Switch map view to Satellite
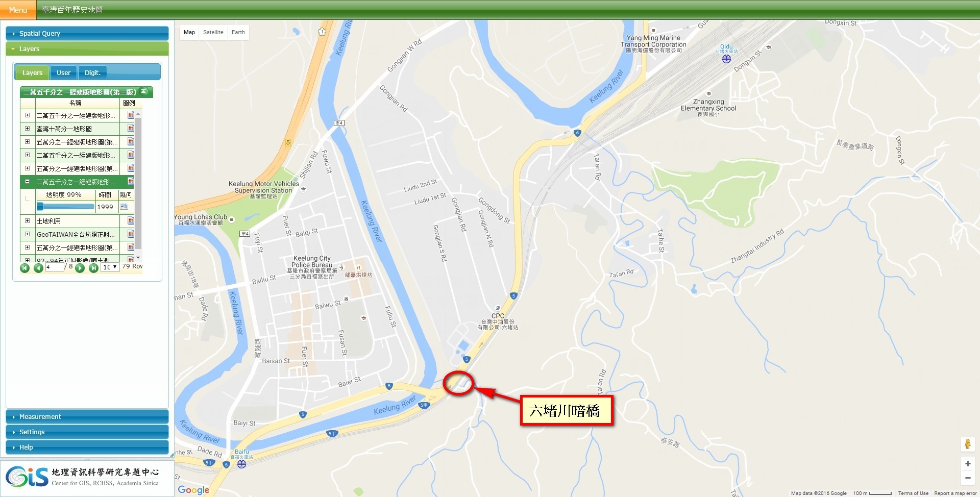Image resolution: width=980 pixels, height=497 pixels. coord(213,32)
